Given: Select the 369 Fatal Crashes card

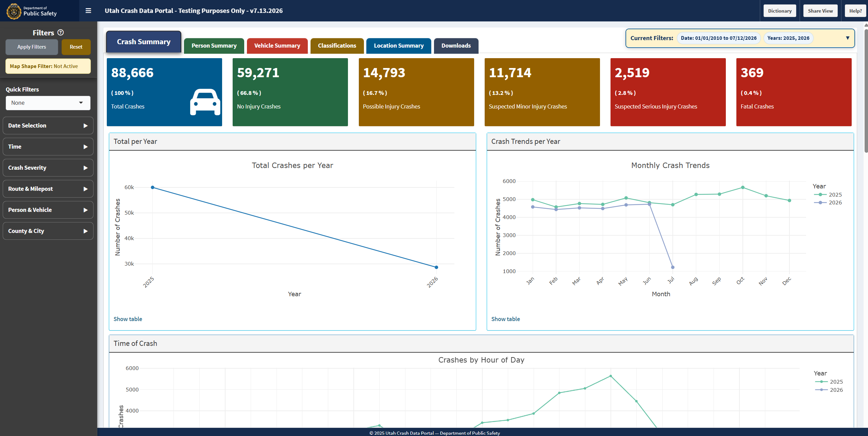Looking at the screenshot, I should coord(794,92).
